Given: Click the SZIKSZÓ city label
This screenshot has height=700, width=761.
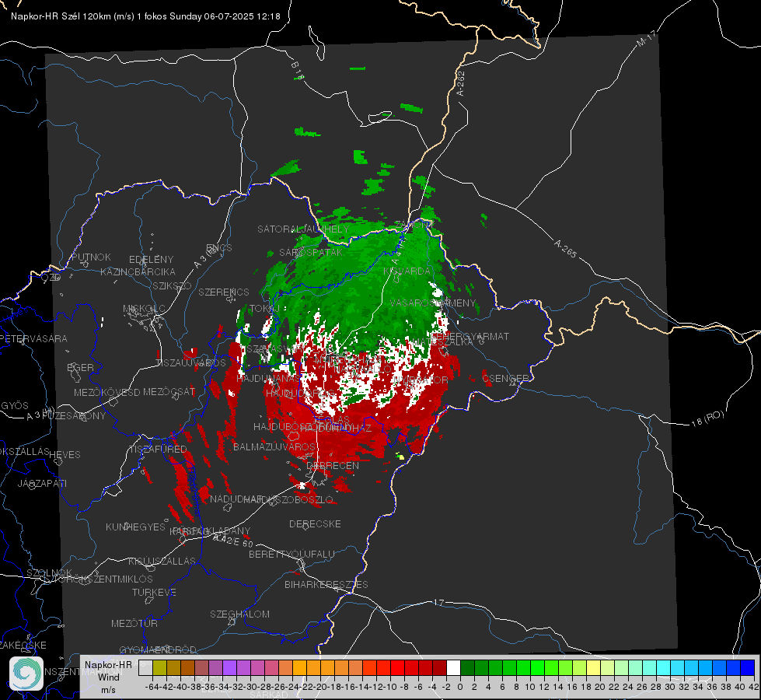Looking at the screenshot, I should (173, 285).
